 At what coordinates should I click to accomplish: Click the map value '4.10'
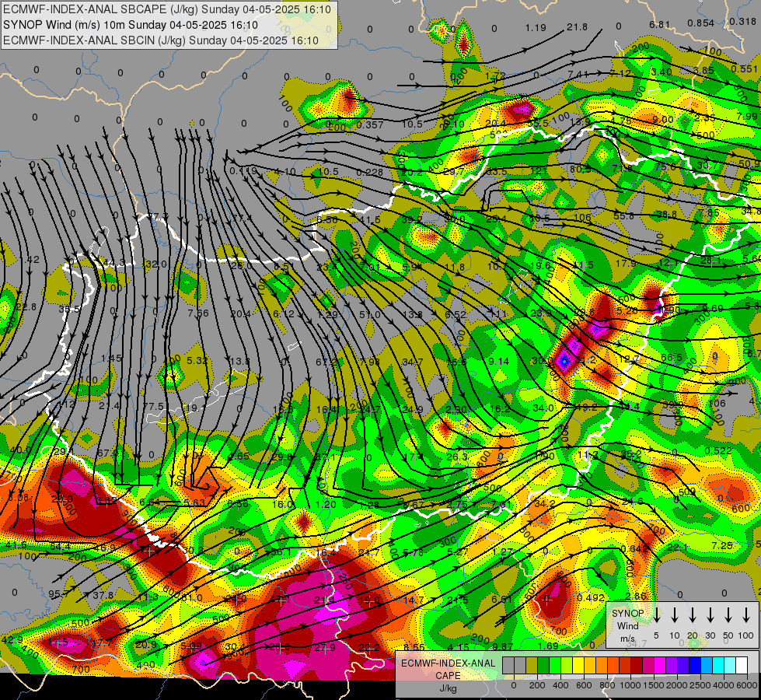[x=285, y=171]
